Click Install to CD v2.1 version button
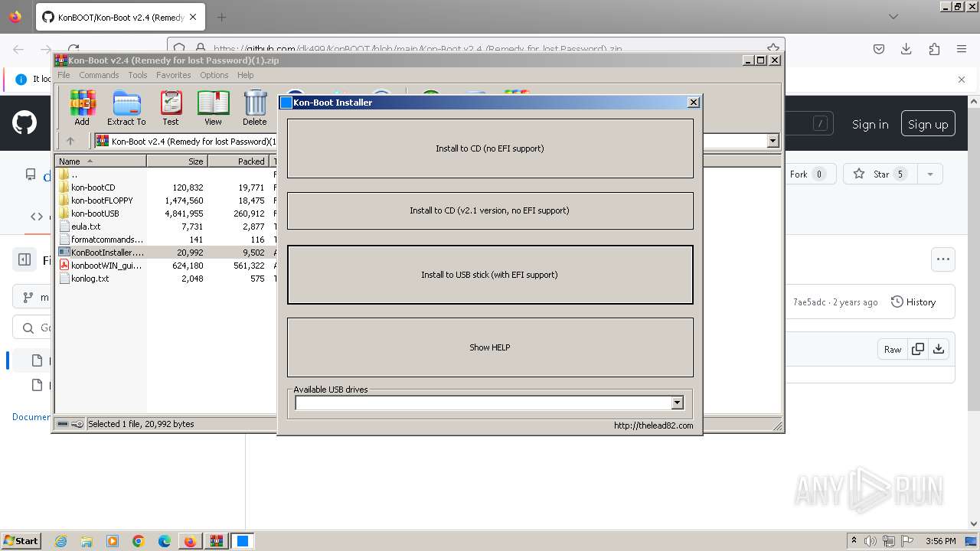 pyautogui.click(x=490, y=210)
